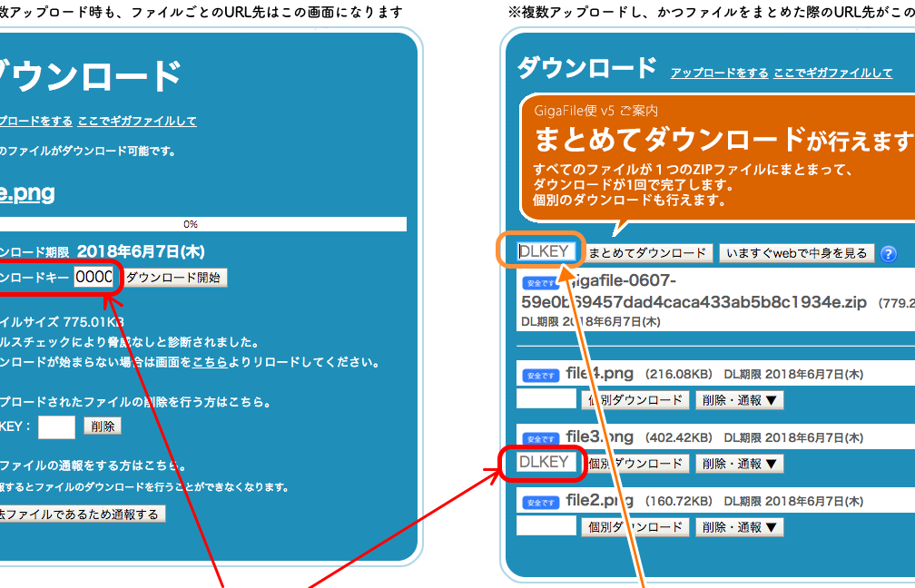Expand the 削除・通報 menu for file2.png
The width and height of the screenshot is (915, 588).
[738, 527]
